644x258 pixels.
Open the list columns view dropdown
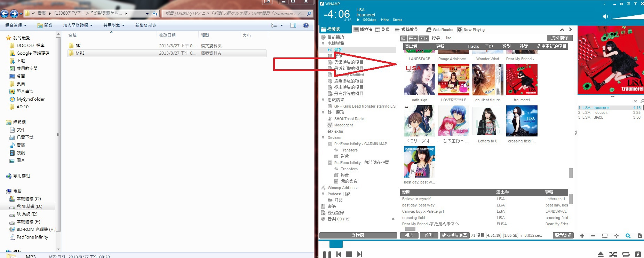(x=424, y=38)
